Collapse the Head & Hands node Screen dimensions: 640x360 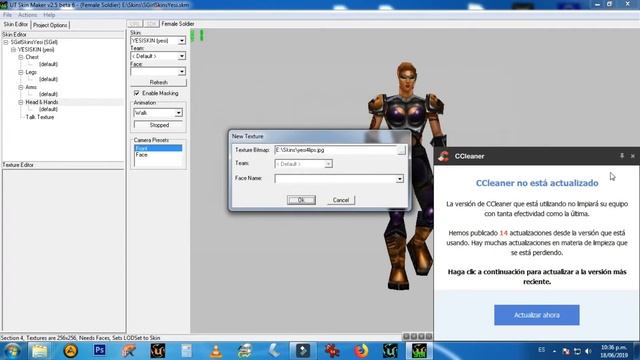click(x=20, y=102)
